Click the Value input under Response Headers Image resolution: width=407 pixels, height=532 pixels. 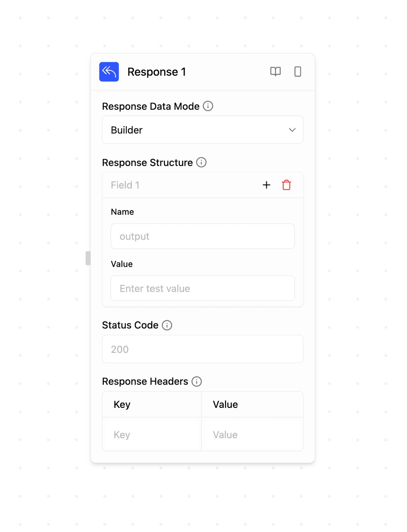252,434
